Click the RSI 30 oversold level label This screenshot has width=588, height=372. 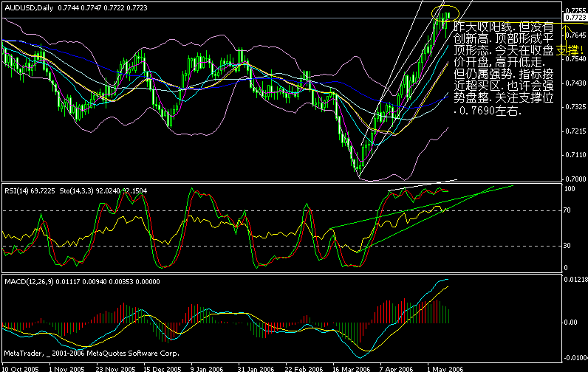point(567,246)
